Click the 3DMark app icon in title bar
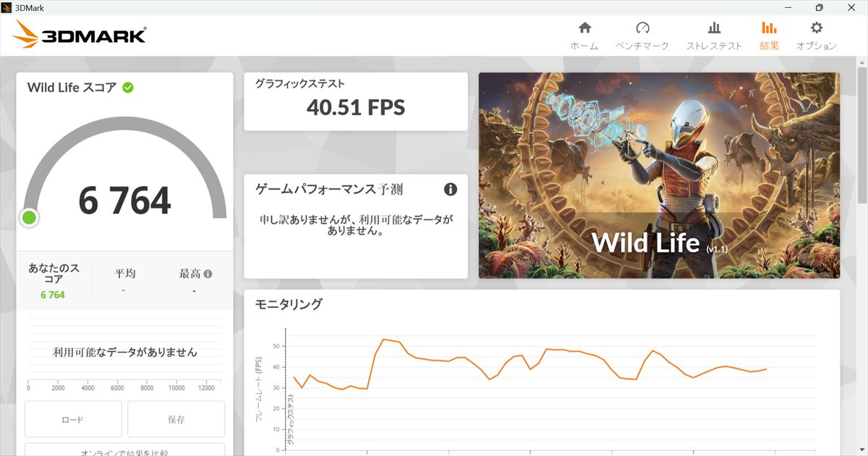Viewport: 868px width, 456px height. pos(7,7)
